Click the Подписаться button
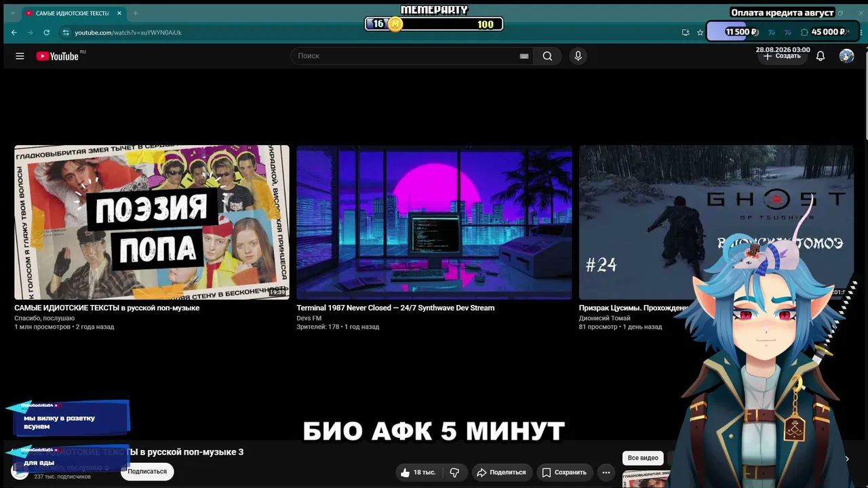Image resolution: width=868 pixels, height=488 pixels. pyautogui.click(x=147, y=472)
